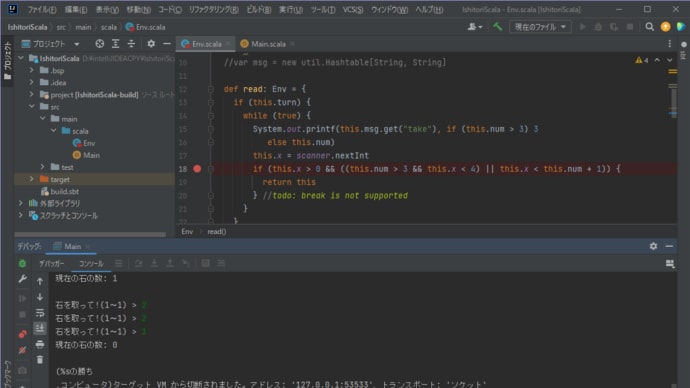The width and height of the screenshot is (690, 388).
Task: Click the console up arrow icon
Action: (40, 281)
